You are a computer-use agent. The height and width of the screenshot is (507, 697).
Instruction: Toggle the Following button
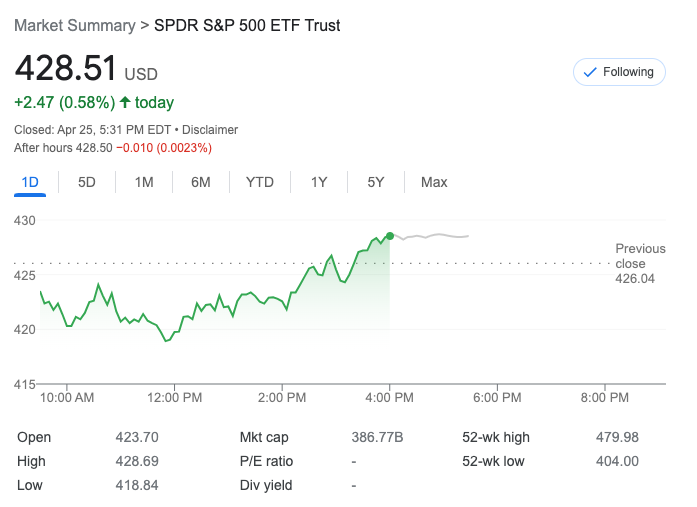point(619,72)
